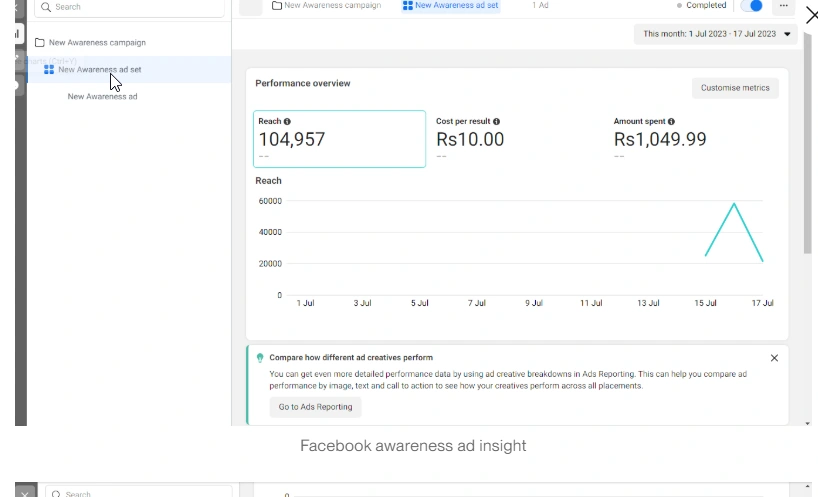The image size is (818, 497).
Task: Toggle the ad set on/off switch
Action: (752, 6)
